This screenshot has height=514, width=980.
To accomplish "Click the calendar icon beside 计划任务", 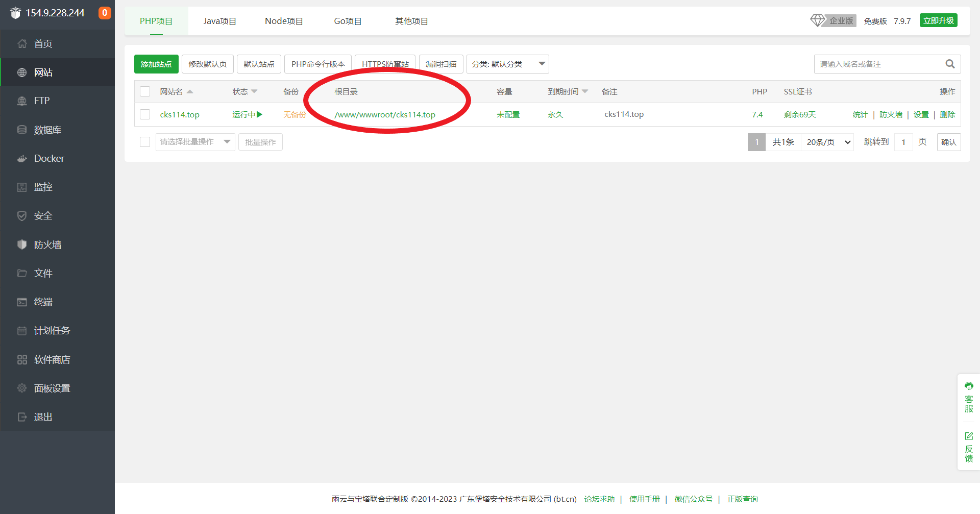I will pos(22,331).
